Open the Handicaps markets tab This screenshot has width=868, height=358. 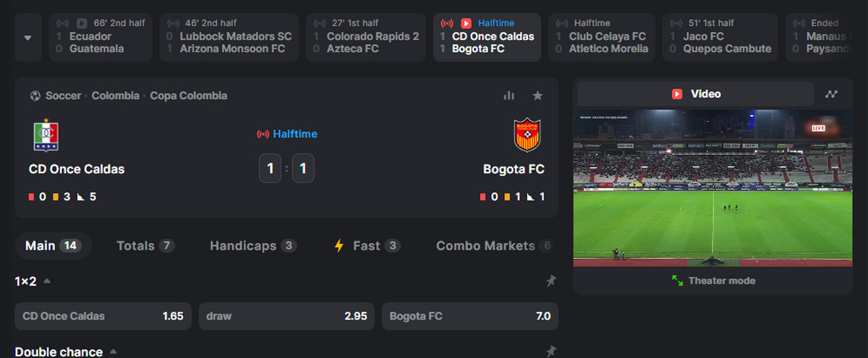(x=252, y=246)
